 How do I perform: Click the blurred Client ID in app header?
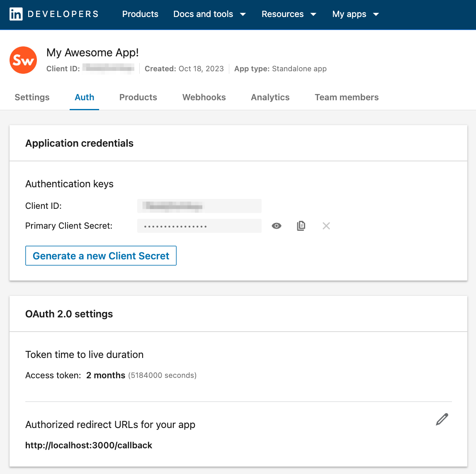[108, 68]
